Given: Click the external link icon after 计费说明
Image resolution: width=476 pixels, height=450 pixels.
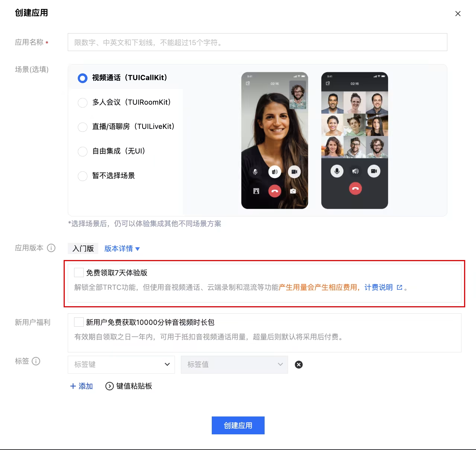Looking at the screenshot, I should (x=399, y=287).
